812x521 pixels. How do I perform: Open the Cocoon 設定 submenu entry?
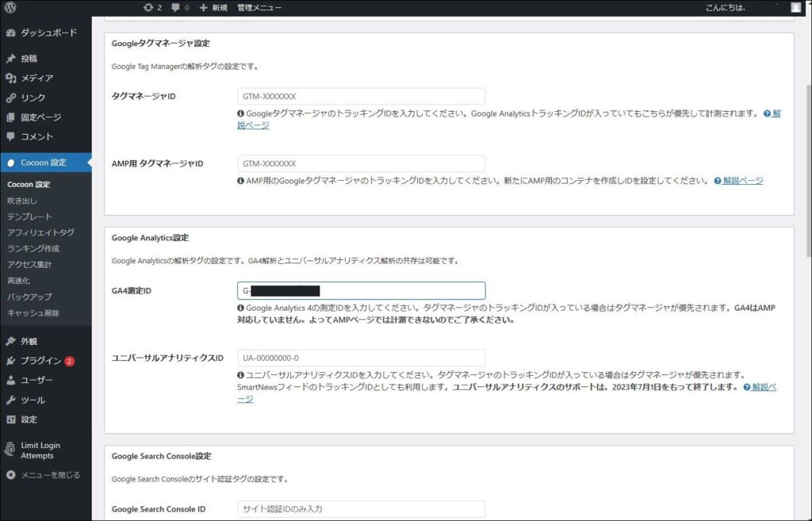click(29, 184)
